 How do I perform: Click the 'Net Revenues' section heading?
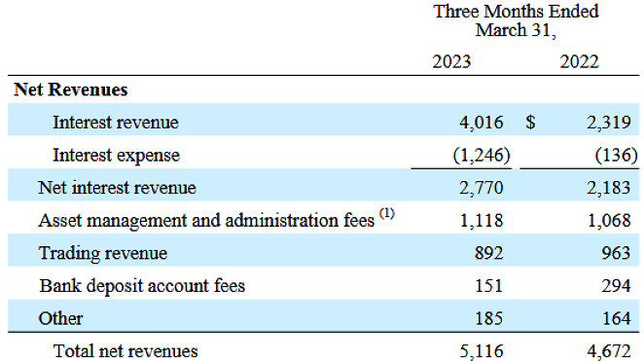click(71, 90)
